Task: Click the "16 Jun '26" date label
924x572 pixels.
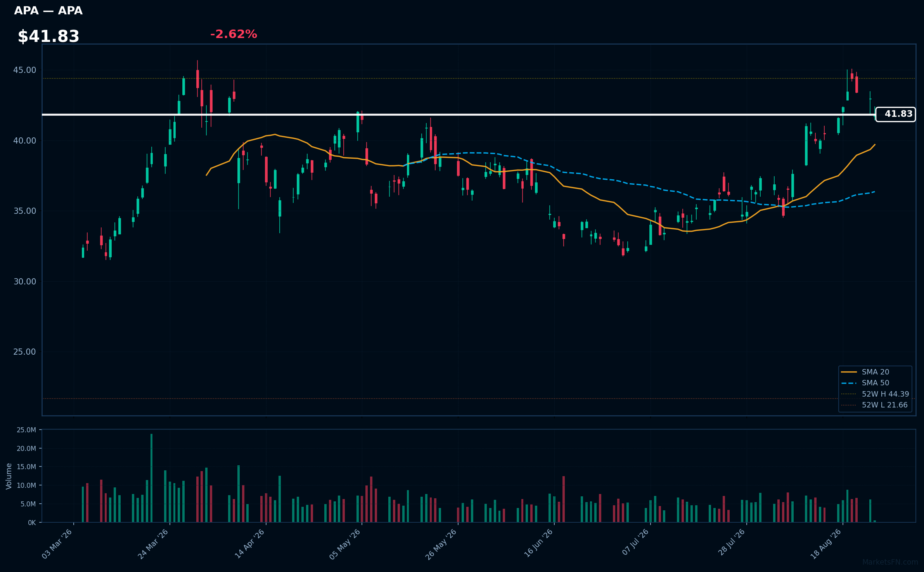Action: 538,544
